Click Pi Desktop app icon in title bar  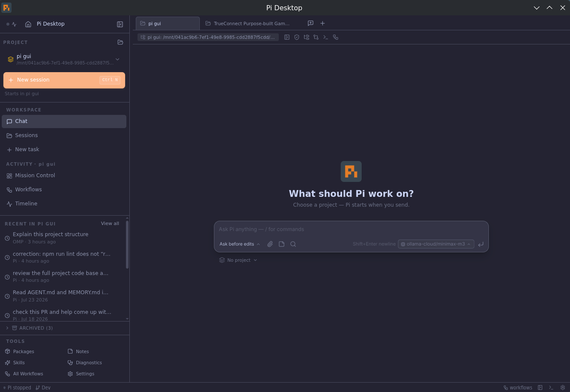(6, 8)
